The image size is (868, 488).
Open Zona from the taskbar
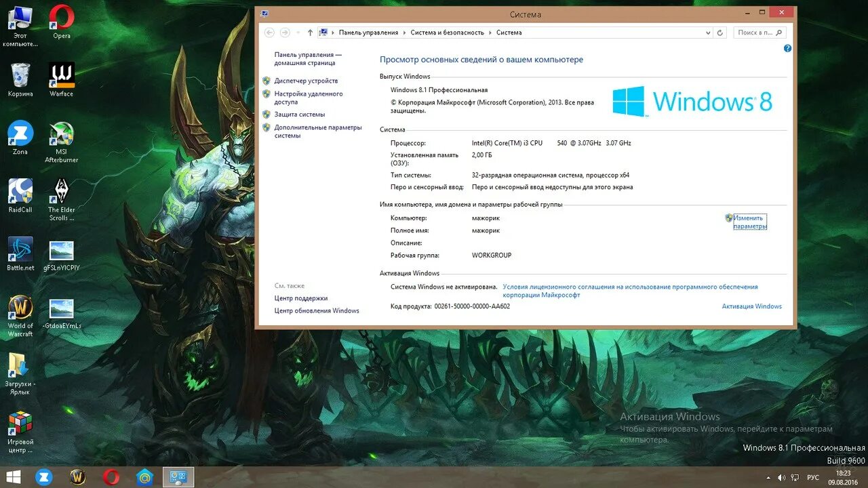[44, 477]
